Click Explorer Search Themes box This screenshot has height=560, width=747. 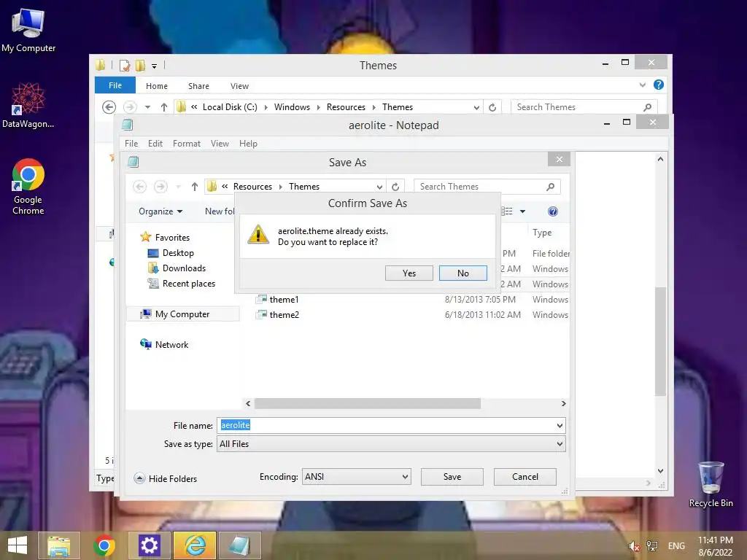pos(584,107)
